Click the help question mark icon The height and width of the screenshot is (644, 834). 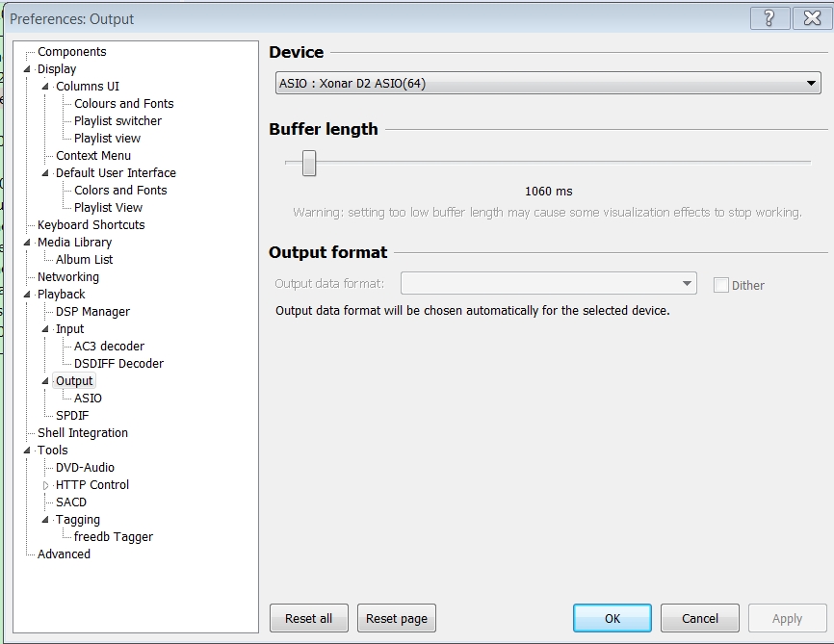pos(769,18)
